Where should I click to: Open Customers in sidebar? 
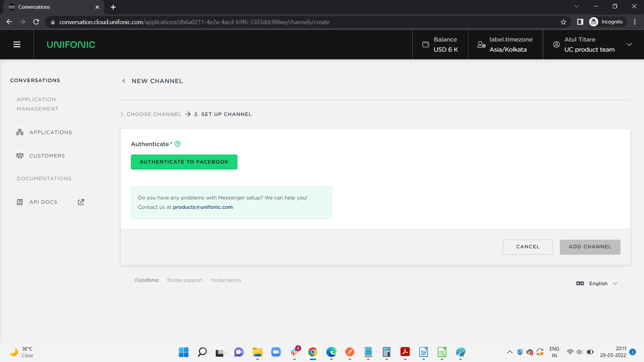[x=47, y=156]
